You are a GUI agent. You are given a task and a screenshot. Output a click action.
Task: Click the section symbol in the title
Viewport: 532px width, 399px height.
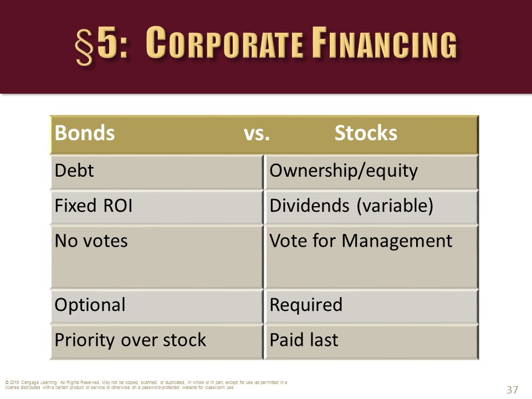point(84,47)
